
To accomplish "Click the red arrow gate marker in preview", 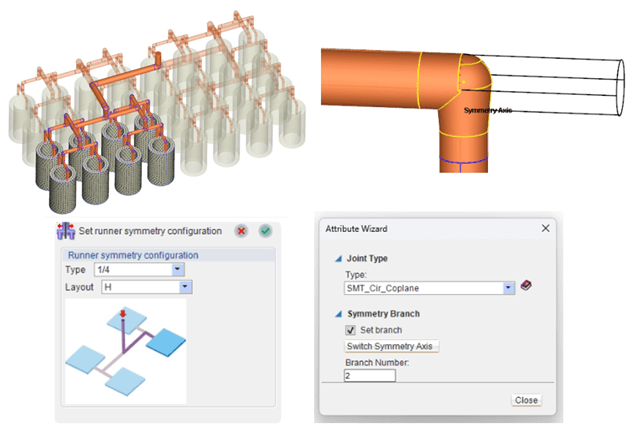I will [123, 315].
